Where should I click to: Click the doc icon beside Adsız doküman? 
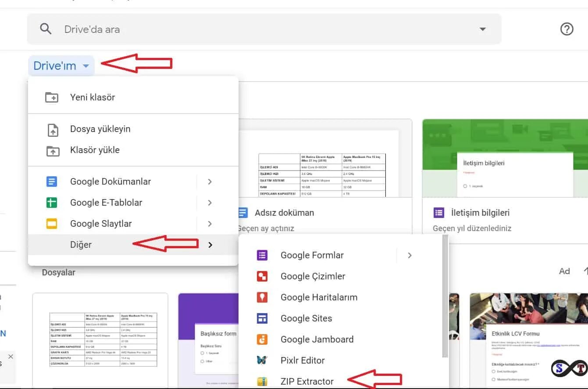(x=243, y=213)
